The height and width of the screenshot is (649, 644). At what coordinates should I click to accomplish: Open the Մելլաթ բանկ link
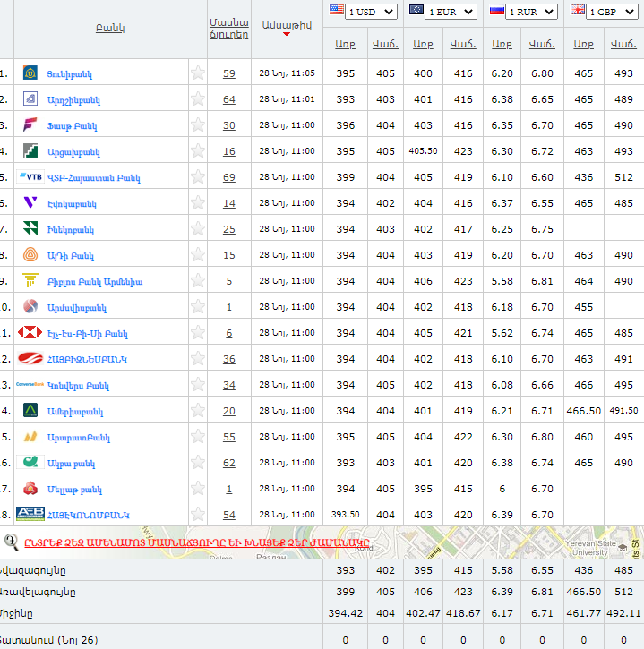click(x=74, y=490)
